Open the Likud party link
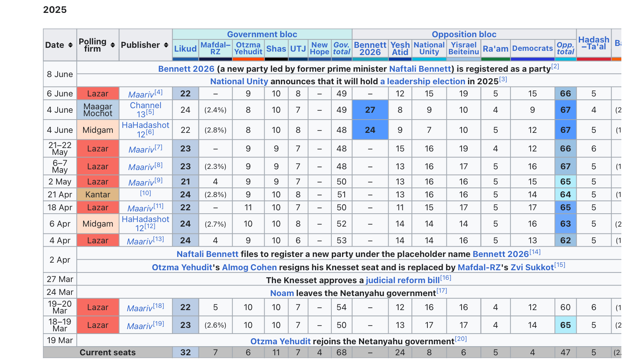 tap(185, 49)
